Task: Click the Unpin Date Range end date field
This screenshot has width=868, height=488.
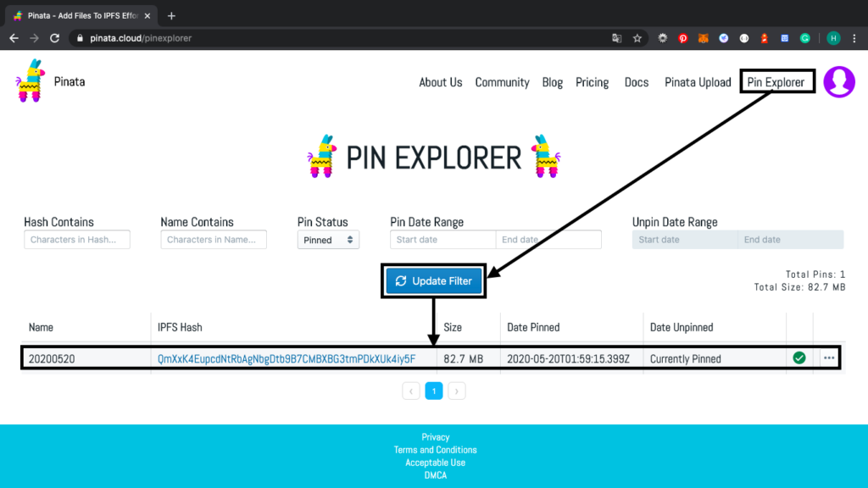Action: coord(791,240)
